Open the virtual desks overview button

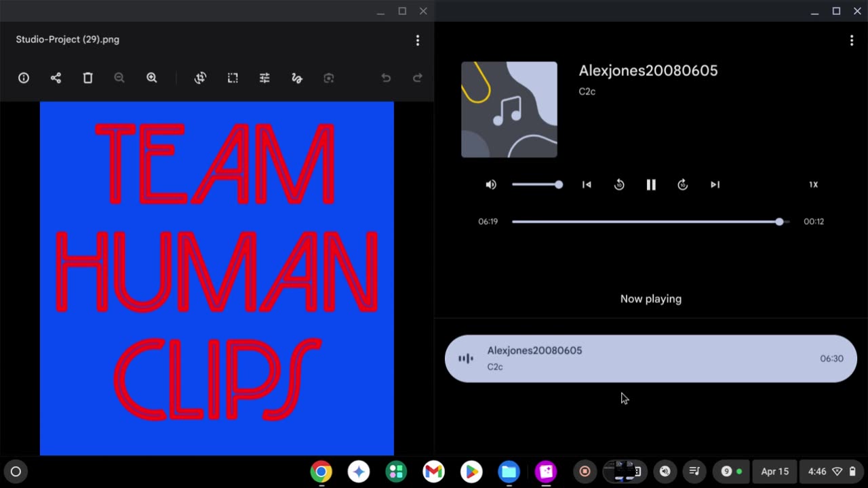625,472
